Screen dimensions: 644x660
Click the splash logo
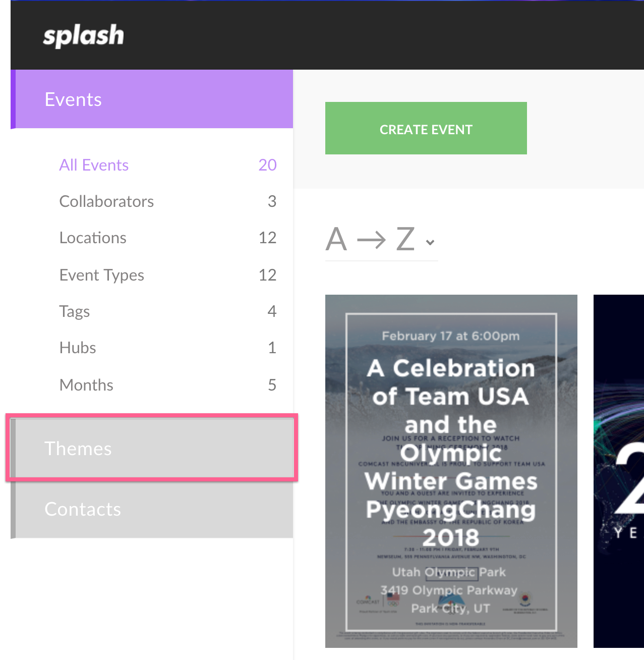point(83,36)
